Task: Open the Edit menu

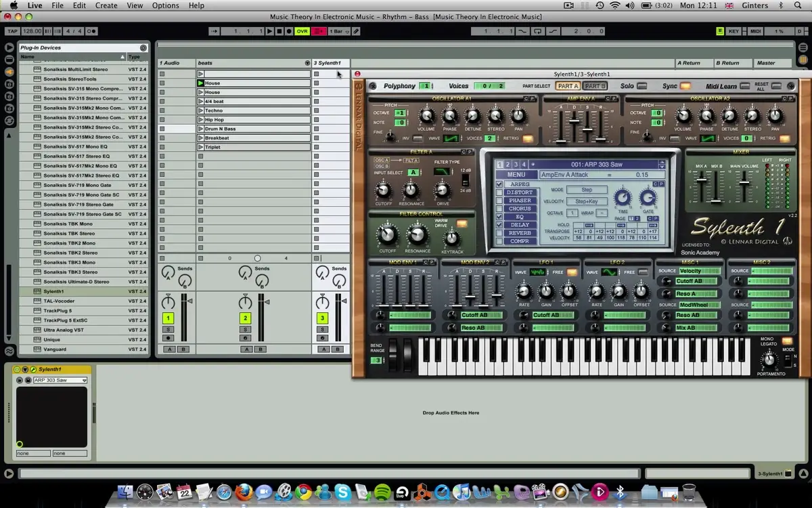Action: coord(79,5)
